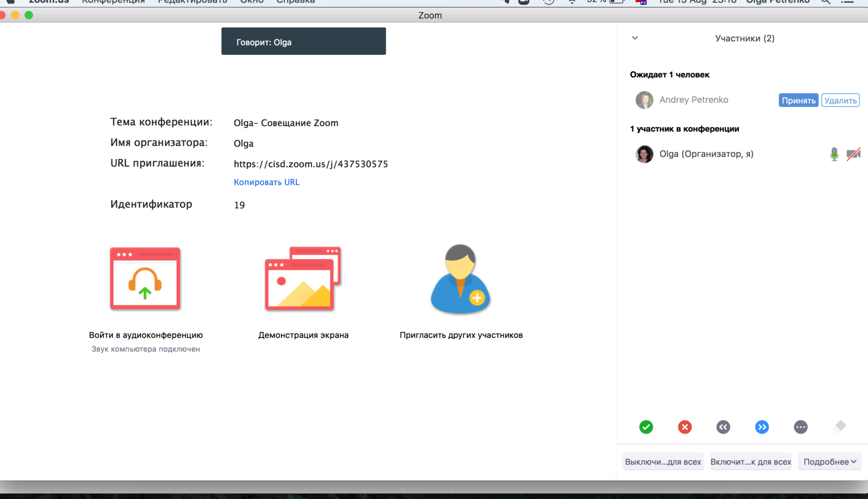Click the 'Говорит: Olga' speaker banner
Image resolution: width=868 pixels, height=499 pixels.
click(x=303, y=41)
